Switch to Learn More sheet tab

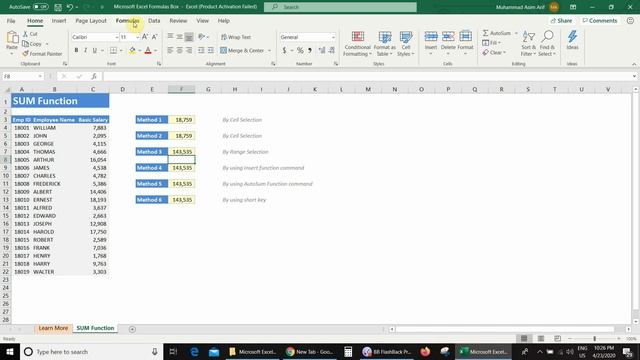click(x=53, y=328)
